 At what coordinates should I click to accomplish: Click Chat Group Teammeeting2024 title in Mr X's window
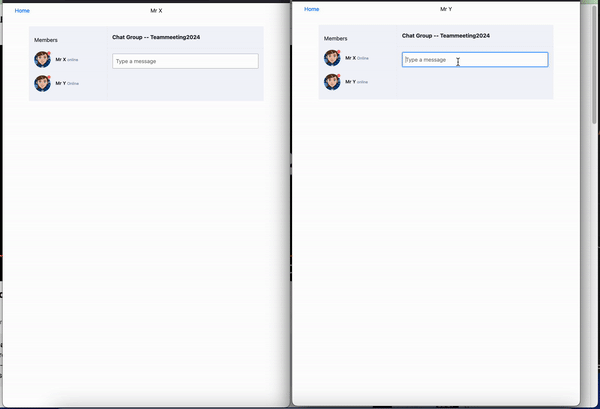tap(156, 37)
